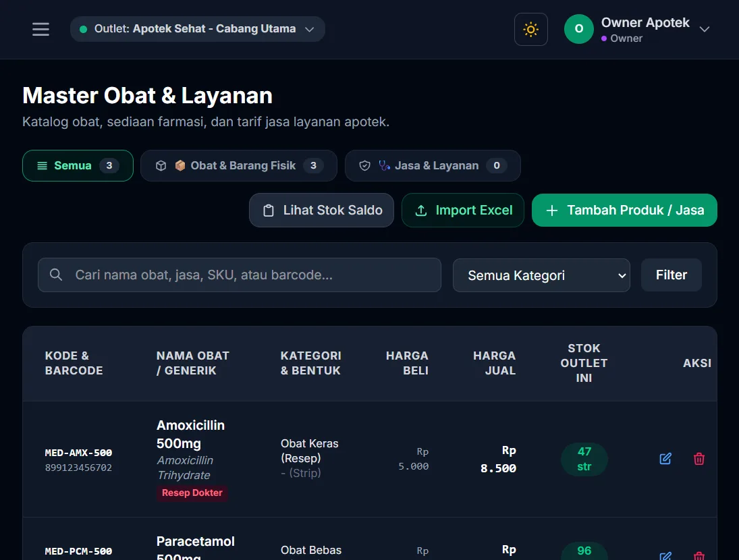Open the hamburger sidebar menu
This screenshot has height=560, width=739.
tap(40, 29)
